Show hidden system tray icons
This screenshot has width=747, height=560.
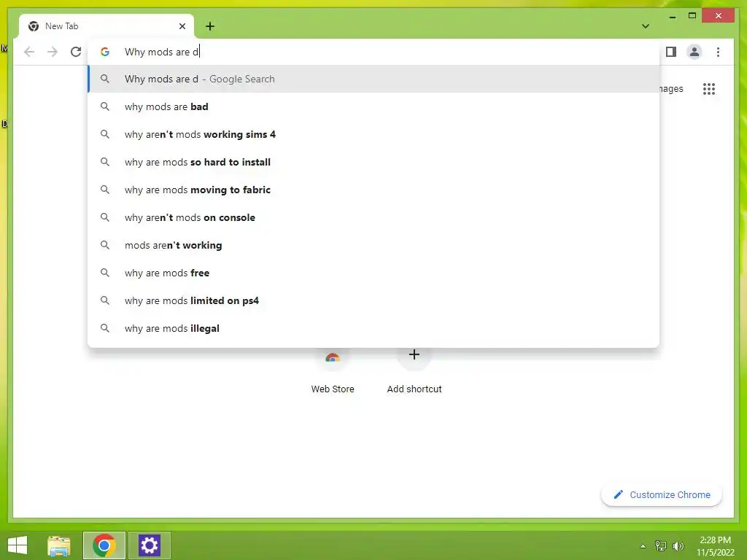tap(643, 546)
